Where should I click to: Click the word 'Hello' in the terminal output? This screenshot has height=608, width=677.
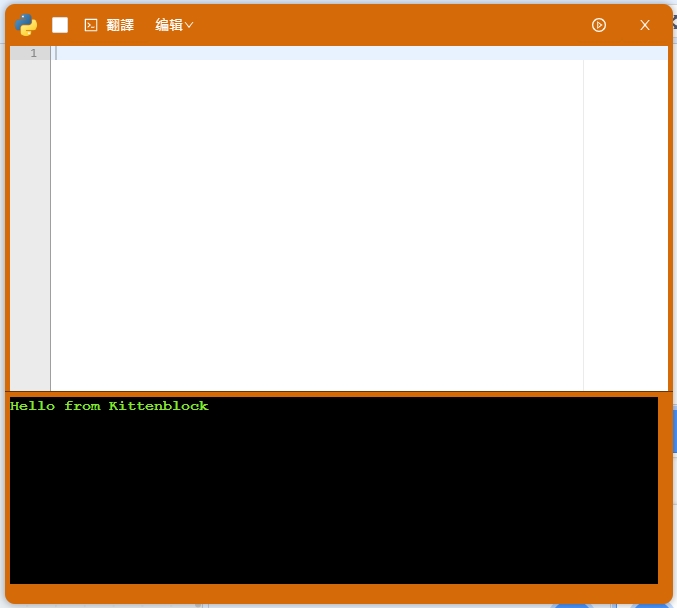32,406
